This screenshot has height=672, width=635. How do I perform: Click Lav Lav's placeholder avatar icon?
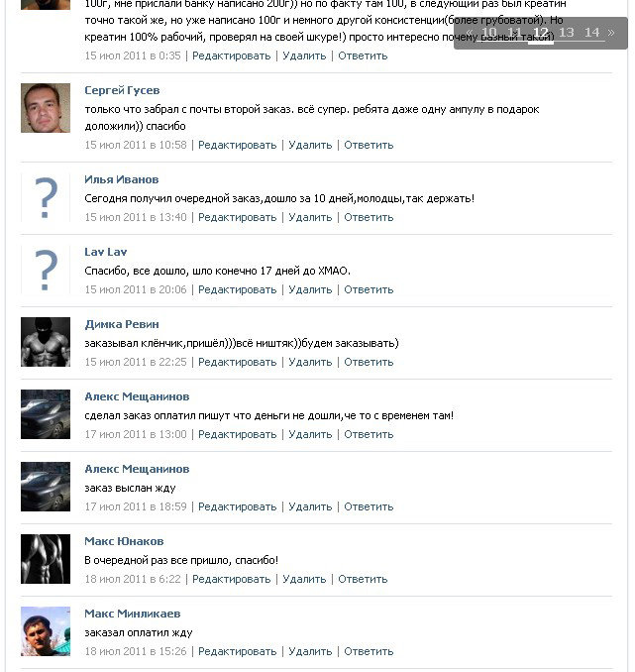(x=46, y=270)
